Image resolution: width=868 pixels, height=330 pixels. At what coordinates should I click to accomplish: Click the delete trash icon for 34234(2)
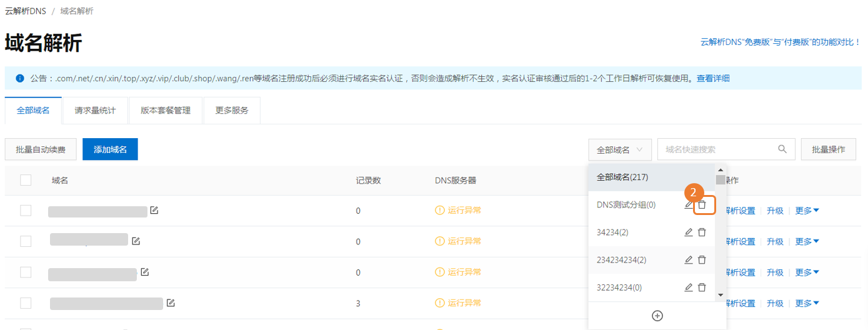(702, 232)
